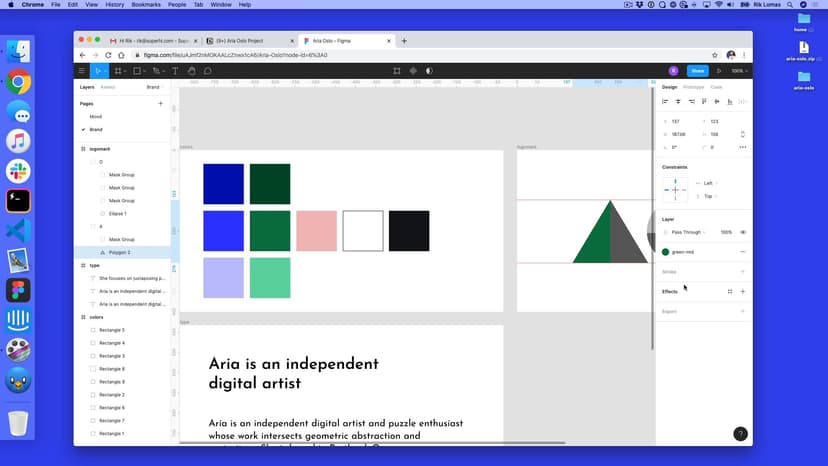The image size is (828, 466).
Task: Open the Figma main hamburger menu
Action: click(x=82, y=71)
